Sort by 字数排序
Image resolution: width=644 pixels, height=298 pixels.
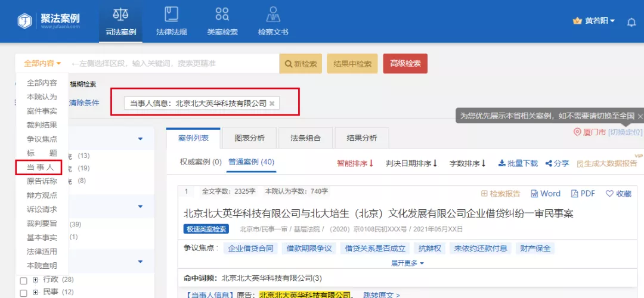point(468,163)
